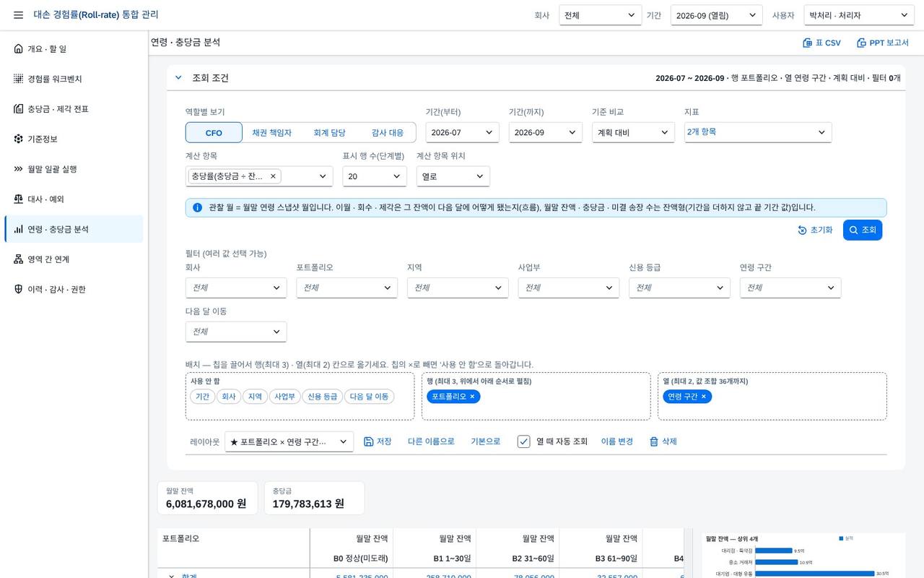The height and width of the screenshot is (578, 924).
Task: Click the trash icon next to 삭제
Action: [654, 441]
